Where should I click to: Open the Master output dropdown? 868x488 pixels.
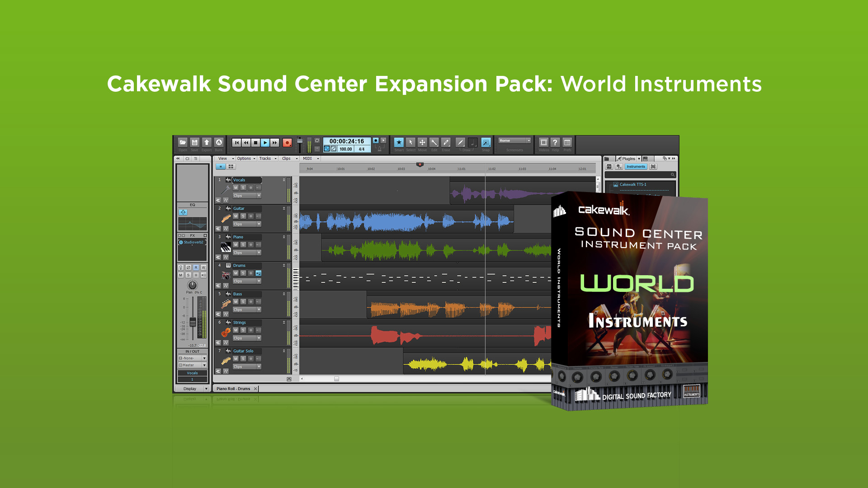point(204,365)
